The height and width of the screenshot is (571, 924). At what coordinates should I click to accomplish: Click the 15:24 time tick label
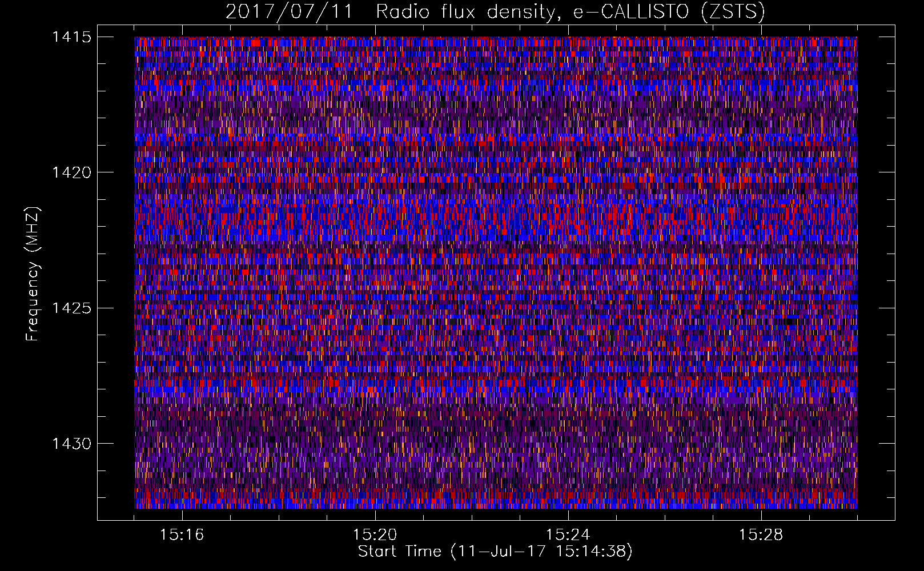pos(568,535)
